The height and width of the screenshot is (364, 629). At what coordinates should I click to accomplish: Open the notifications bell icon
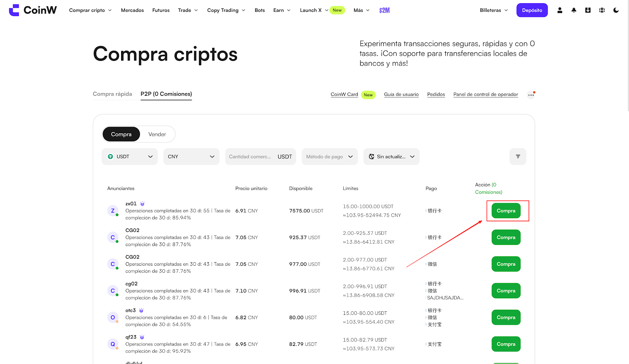coord(574,10)
